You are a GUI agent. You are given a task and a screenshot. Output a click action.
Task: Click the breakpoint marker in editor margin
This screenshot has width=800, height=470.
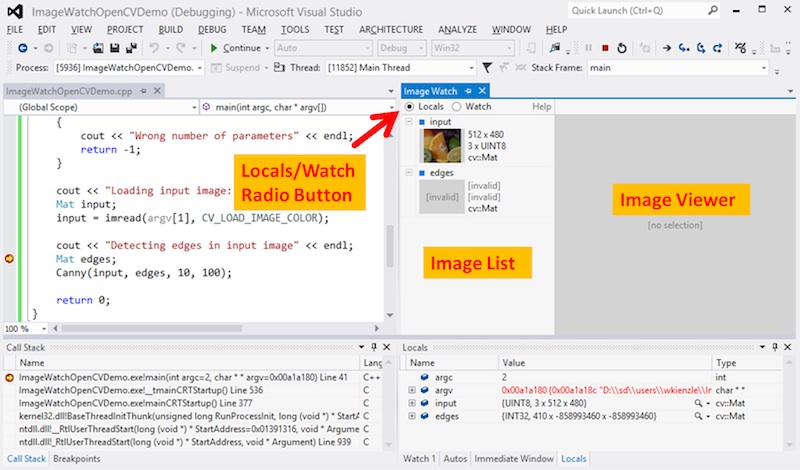pyautogui.click(x=10, y=259)
